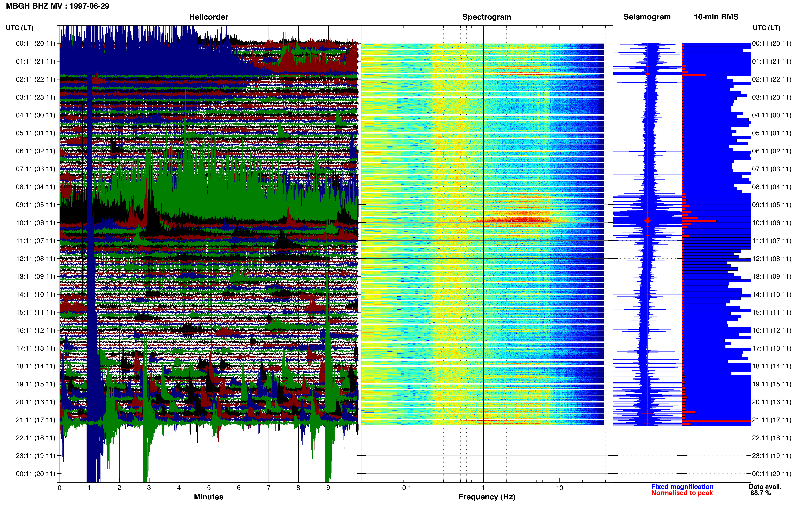
Task: Click the left 13:11 (09:11) time label
Action: pos(36,277)
